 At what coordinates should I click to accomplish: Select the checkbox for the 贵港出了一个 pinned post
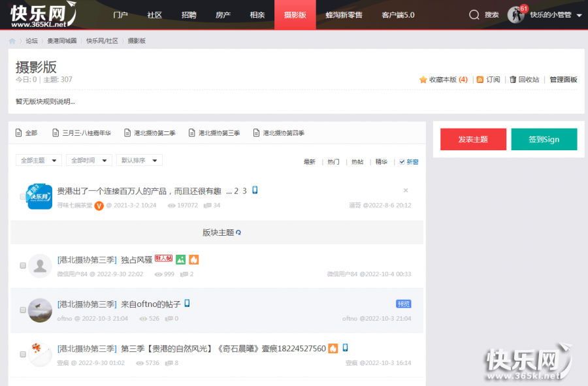22,197
